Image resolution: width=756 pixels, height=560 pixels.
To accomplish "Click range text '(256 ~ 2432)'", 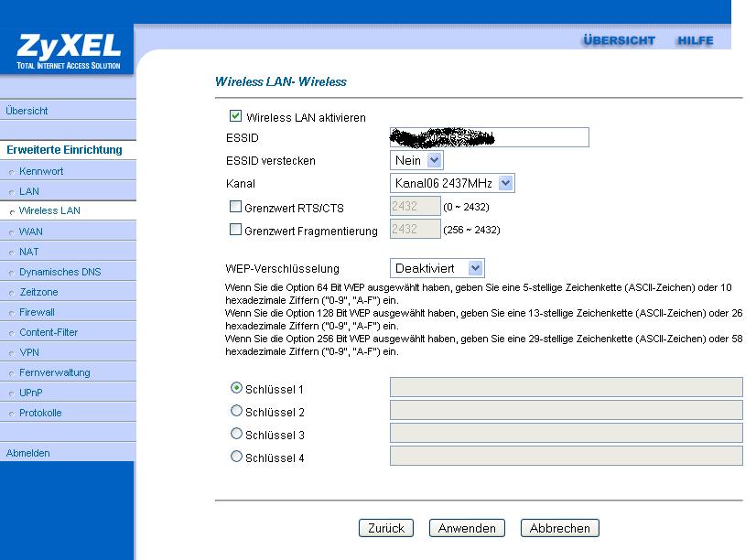I will point(471,230).
